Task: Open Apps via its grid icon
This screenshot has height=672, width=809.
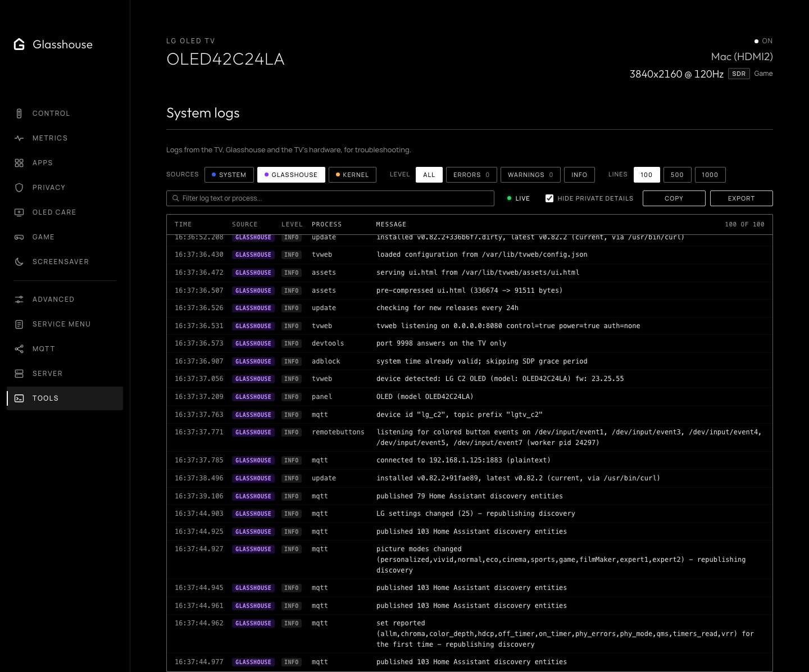Action: (x=19, y=163)
